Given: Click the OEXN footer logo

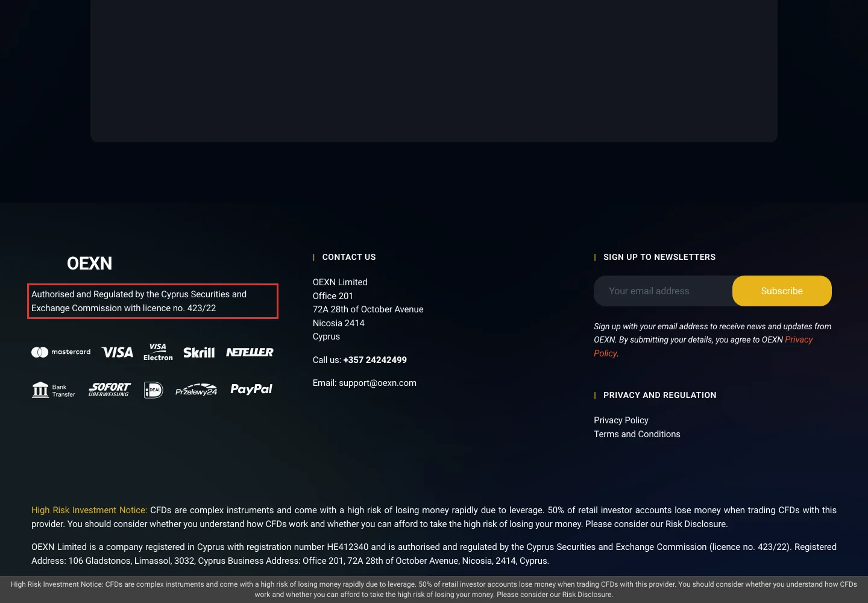Looking at the screenshot, I should point(89,264).
